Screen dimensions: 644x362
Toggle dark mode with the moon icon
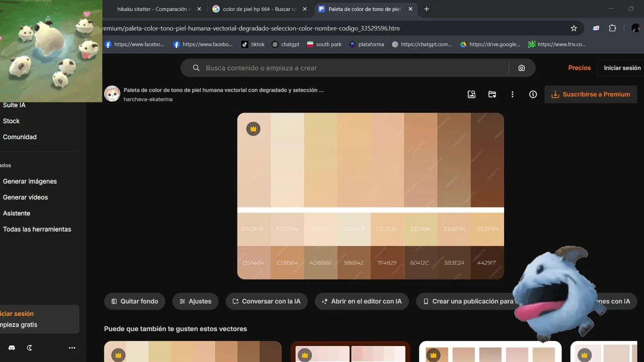(30, 347)
